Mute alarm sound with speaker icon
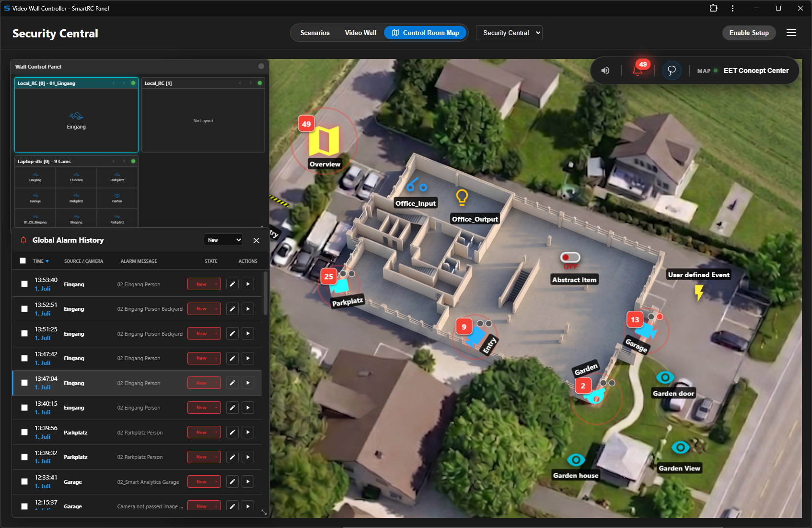The height and width of the screenshot is (528, 812). [605, 70]
